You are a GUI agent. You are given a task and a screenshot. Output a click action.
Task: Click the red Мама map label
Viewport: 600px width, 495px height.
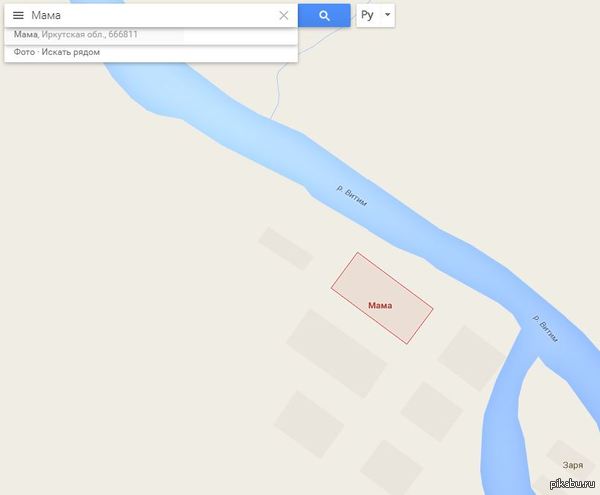pyautogui.click(x=380, y=305)
